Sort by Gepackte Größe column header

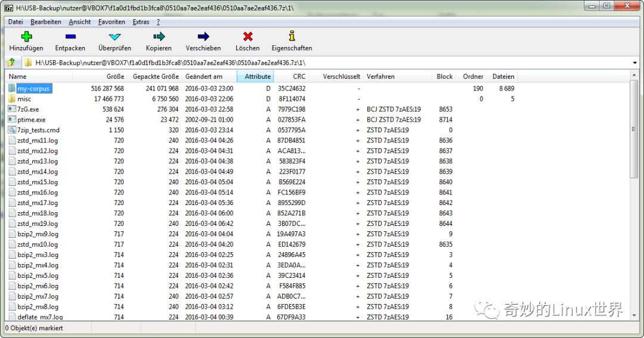click(154, 76)
